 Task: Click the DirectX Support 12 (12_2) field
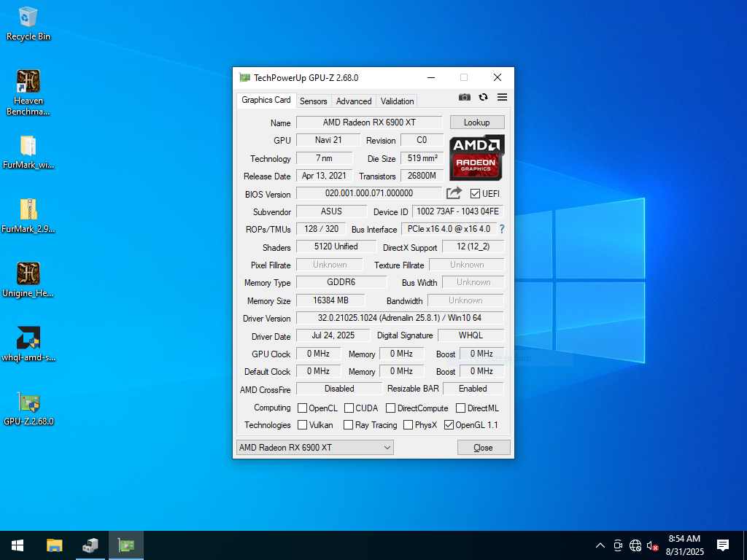click(x=473, y=246)
